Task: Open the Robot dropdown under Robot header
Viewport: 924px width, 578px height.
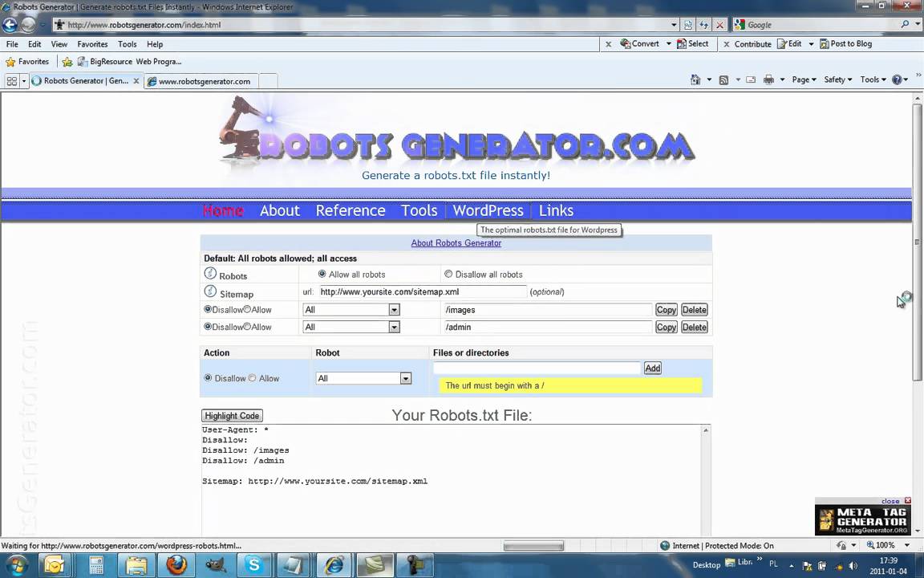Action: click(x=363, y=378)
